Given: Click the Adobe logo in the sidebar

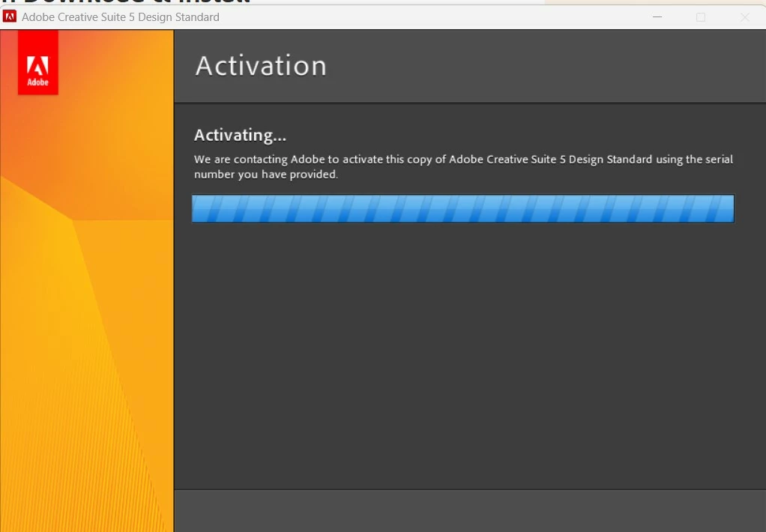Looking at the screenshot, I should coord(38,62).
